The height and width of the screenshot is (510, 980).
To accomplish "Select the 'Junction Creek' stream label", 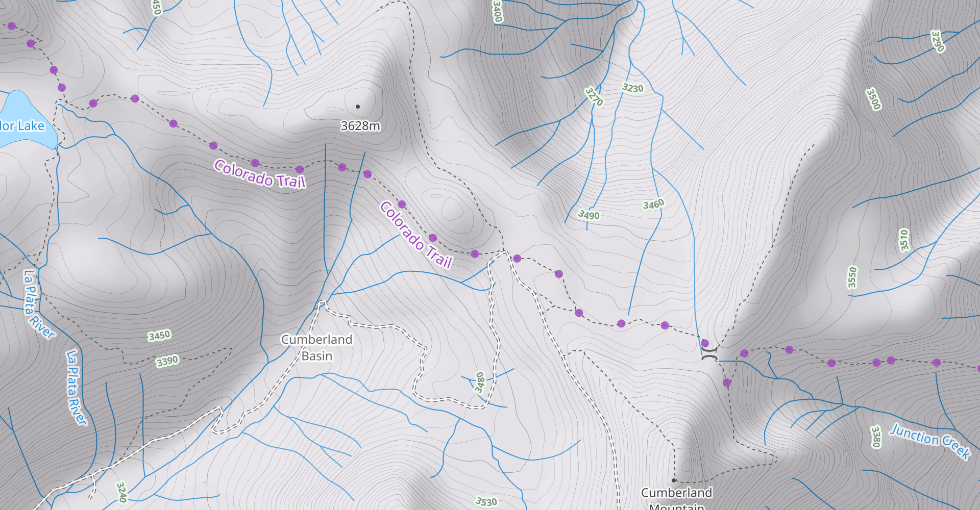I will click(x=930, y=441).
